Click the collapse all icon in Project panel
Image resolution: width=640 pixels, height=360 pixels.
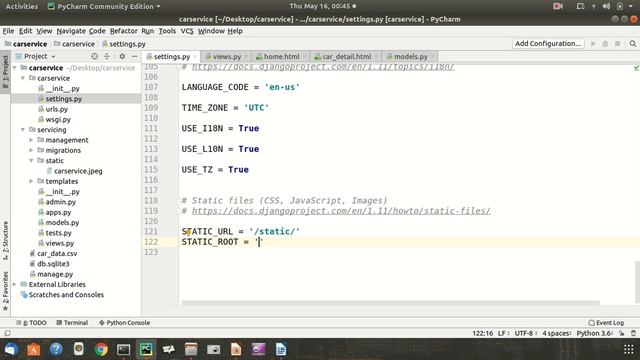pos(107,56)
